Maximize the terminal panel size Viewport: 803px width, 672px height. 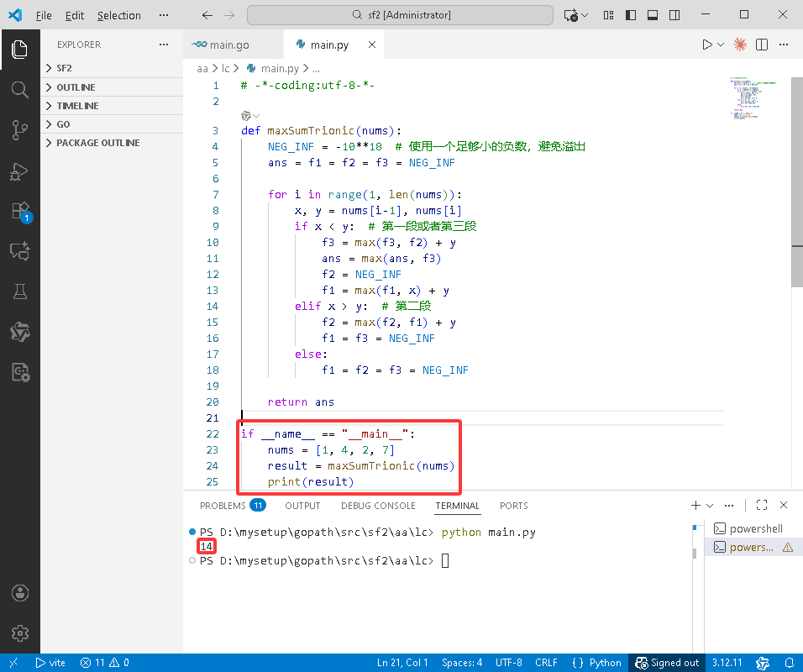tap(762, 505)
